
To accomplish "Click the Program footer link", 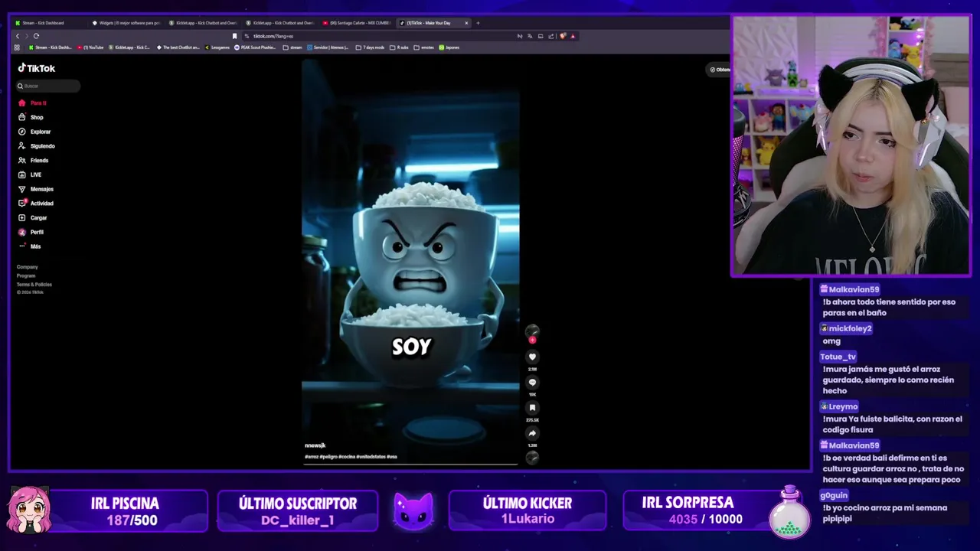I will tap(26, 275).
